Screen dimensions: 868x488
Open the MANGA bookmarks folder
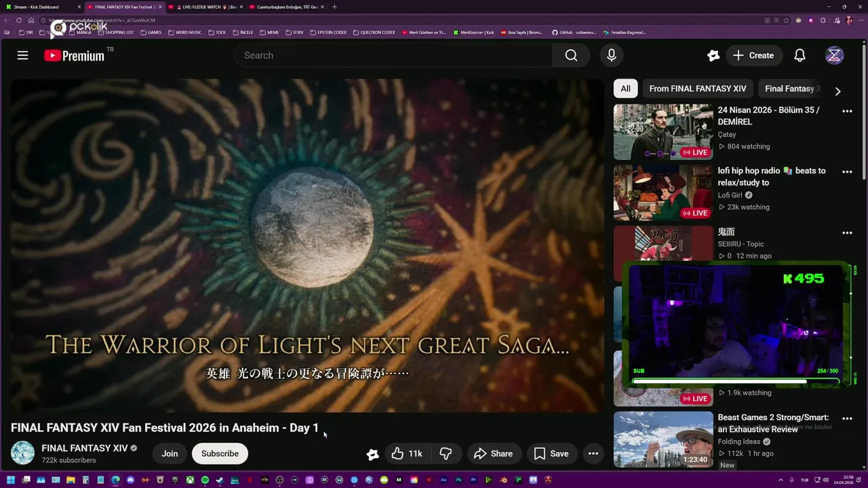click(x=80, y=33)
